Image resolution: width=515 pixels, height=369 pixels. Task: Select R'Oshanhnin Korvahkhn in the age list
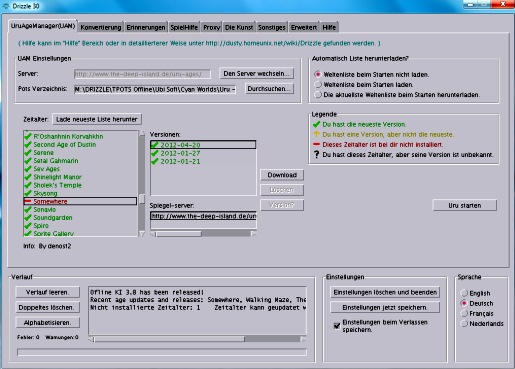80,136
